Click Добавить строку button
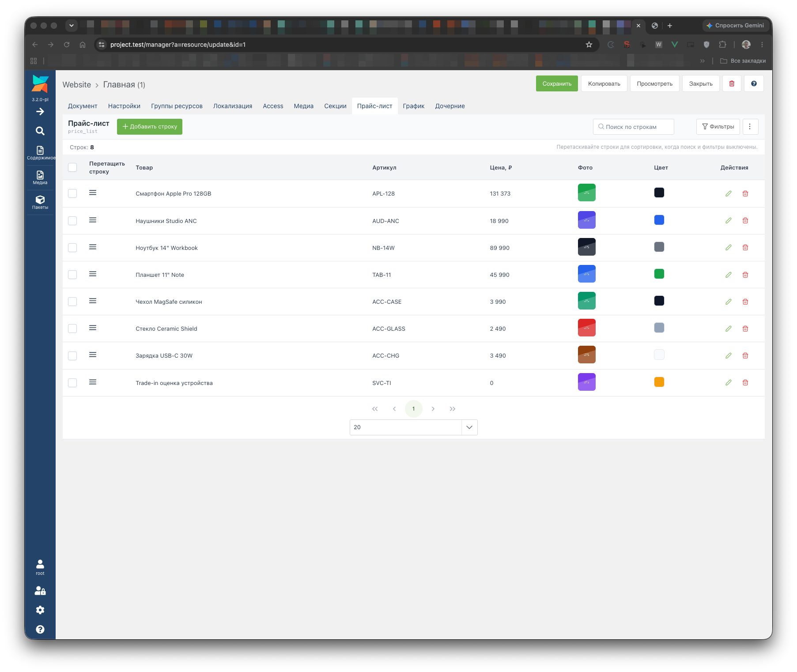 [150, 127]
